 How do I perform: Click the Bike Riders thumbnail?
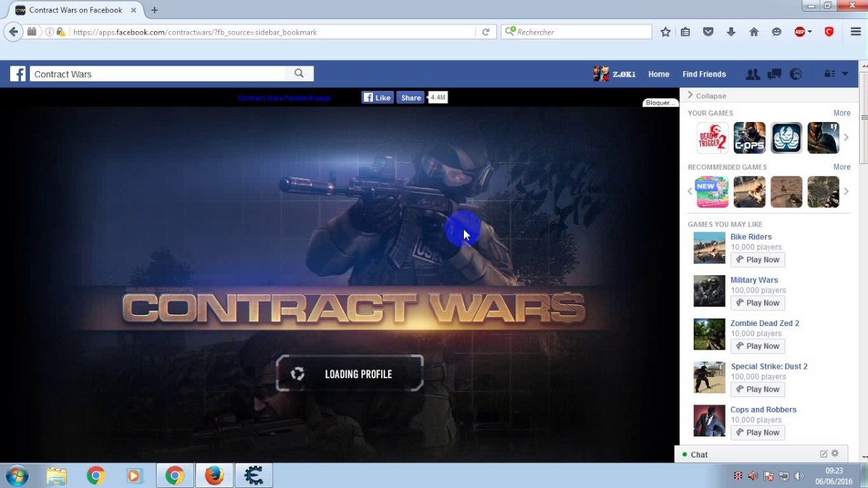point(709,248)
